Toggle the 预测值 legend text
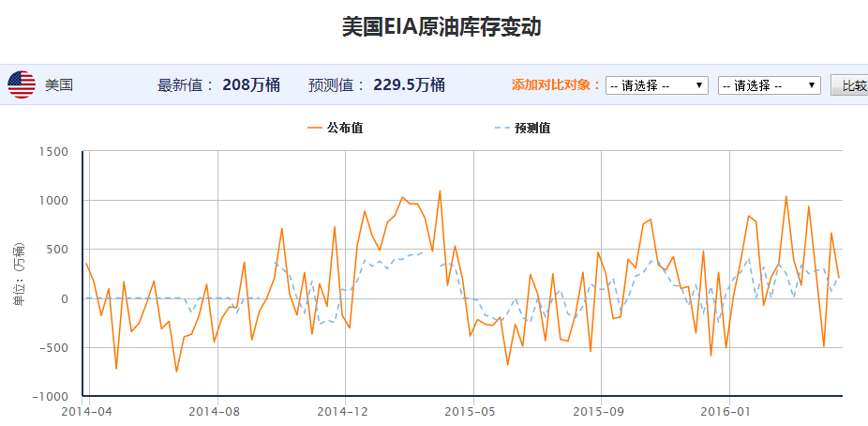Image resolution: width=868 pixels, height=426 pixels. 532,128
